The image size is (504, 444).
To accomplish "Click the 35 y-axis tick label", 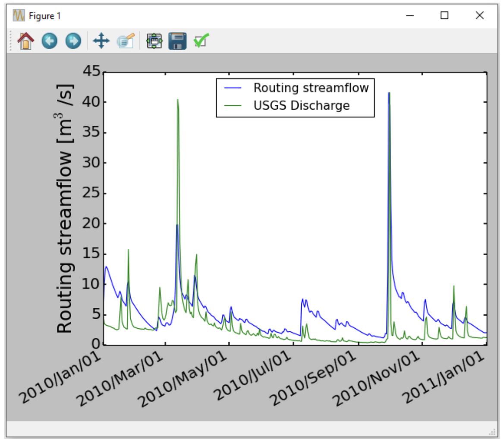I will [x=91, y=132].
